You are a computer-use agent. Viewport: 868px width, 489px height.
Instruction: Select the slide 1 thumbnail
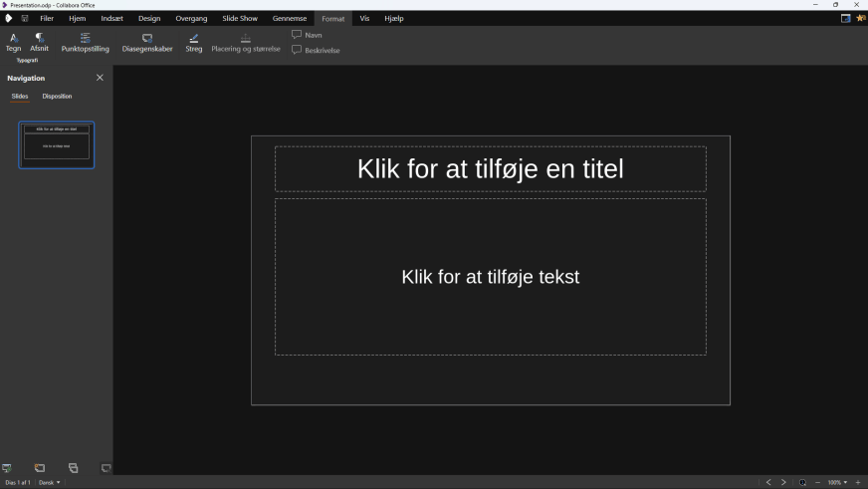[57, 145]
